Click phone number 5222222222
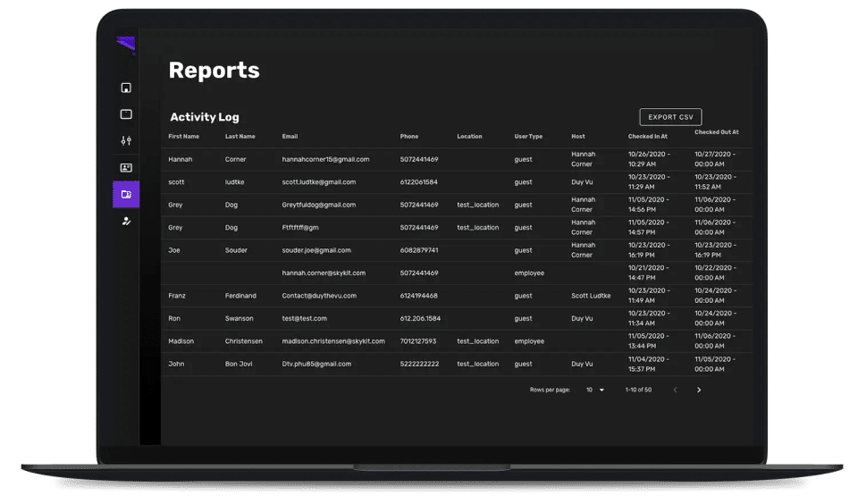The image size is (858, 504). (x=419, y=364)
